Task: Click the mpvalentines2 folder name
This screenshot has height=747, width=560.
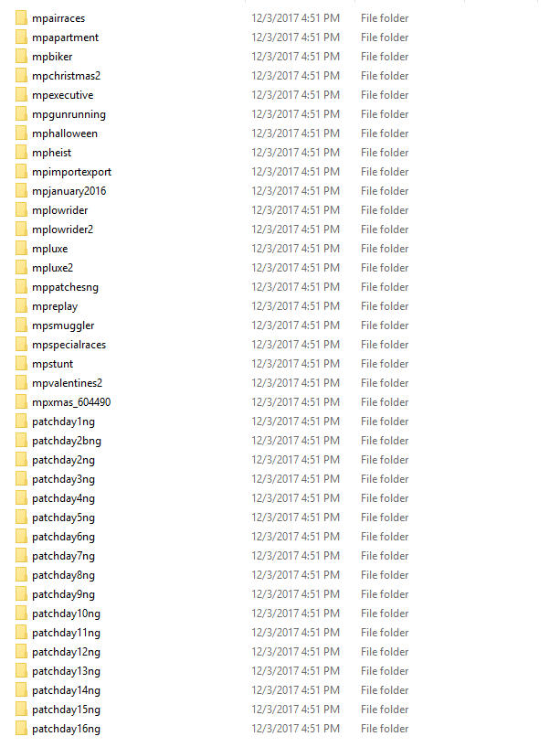Action: (x=67, y=383)
